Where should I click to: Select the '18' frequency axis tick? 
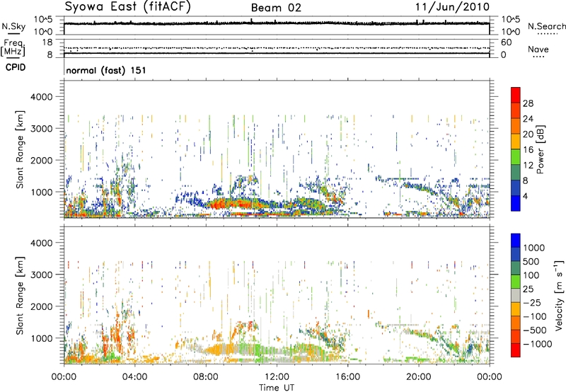[47, 42]
